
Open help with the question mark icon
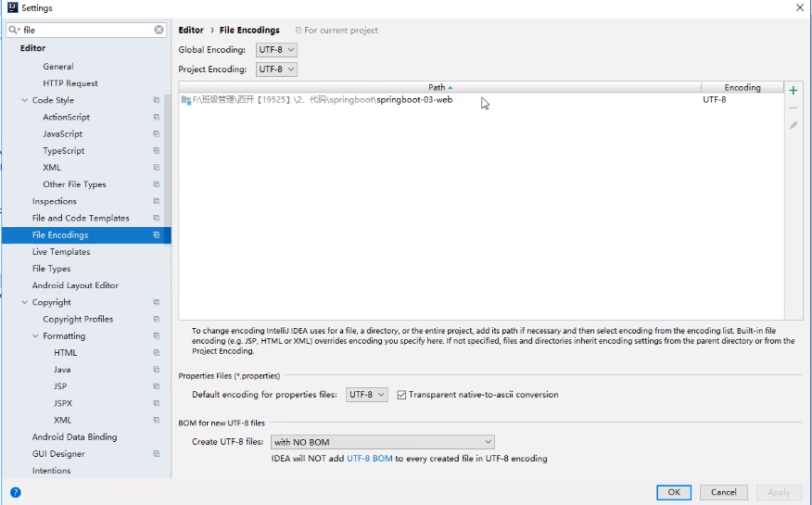(x=16, y=492)
